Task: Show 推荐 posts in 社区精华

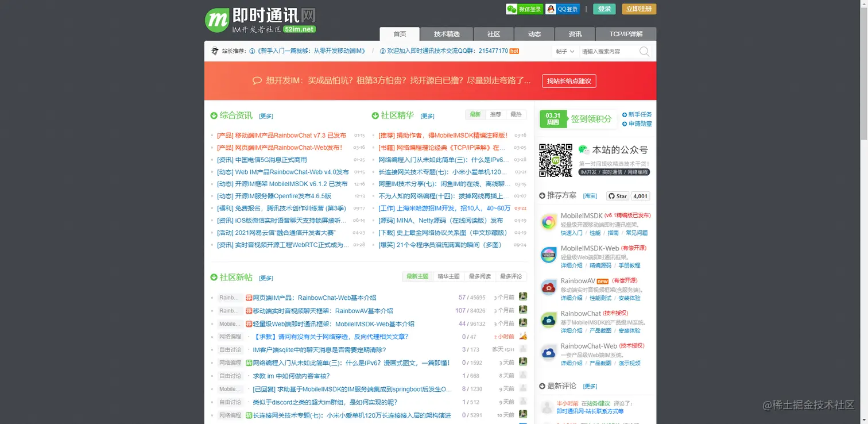Action: click(x=495, y=115)
